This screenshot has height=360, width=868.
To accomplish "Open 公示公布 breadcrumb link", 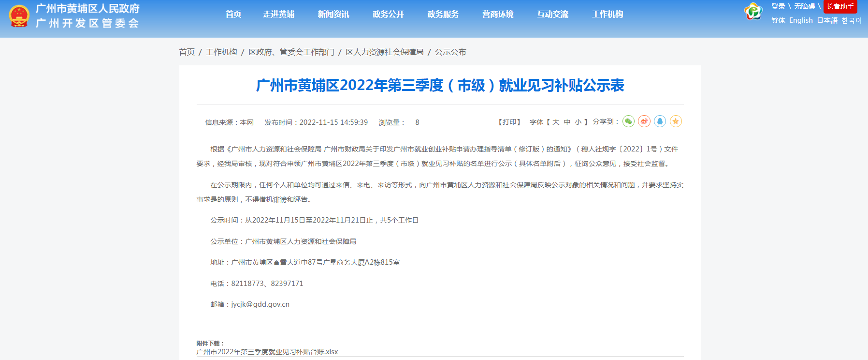I will click(x=450, y=52).
